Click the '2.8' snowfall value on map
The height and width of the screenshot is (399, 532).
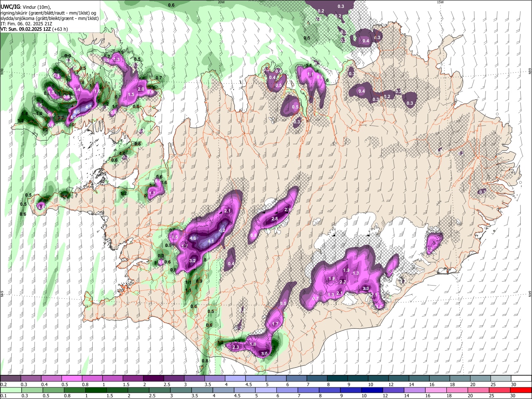(274, 219)
